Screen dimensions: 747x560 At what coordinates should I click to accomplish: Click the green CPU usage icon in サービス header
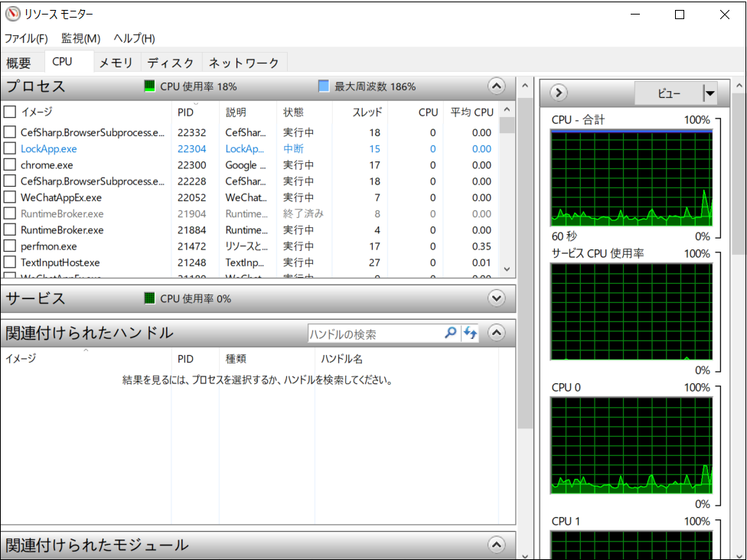pyautogui.click(x=149, y=298)
